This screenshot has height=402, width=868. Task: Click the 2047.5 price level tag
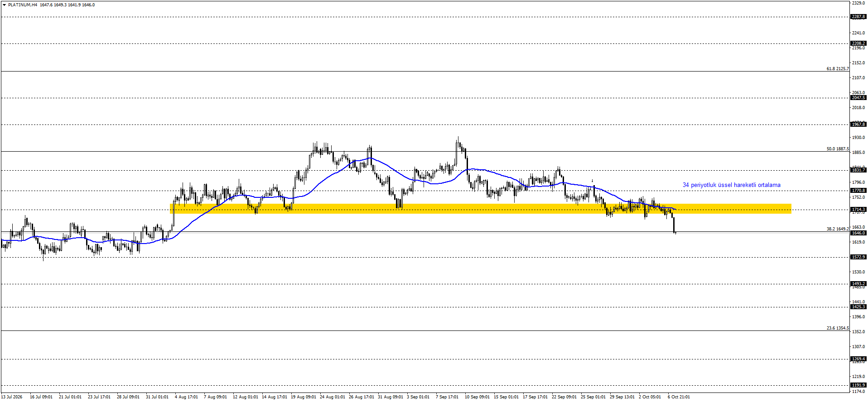(858, 98)
